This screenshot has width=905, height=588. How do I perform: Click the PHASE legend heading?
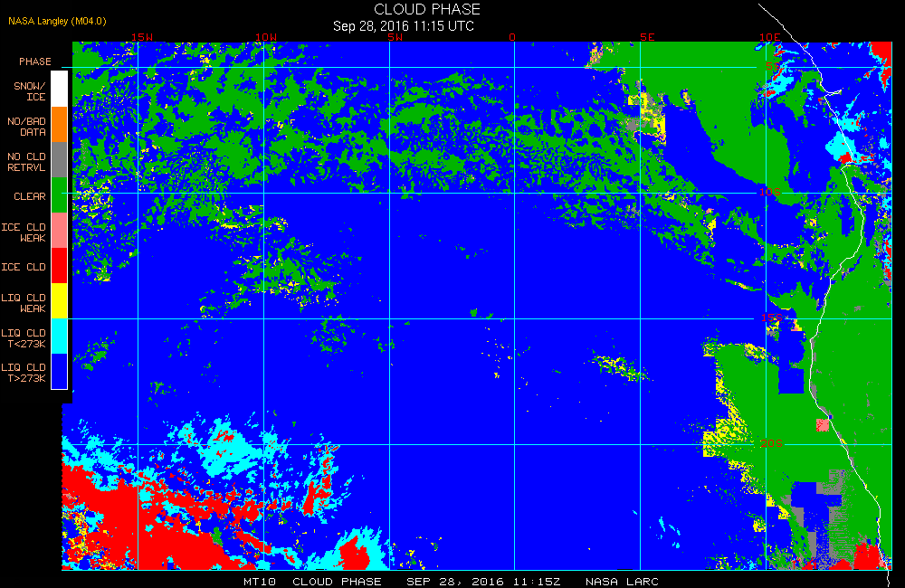point(35,62)
